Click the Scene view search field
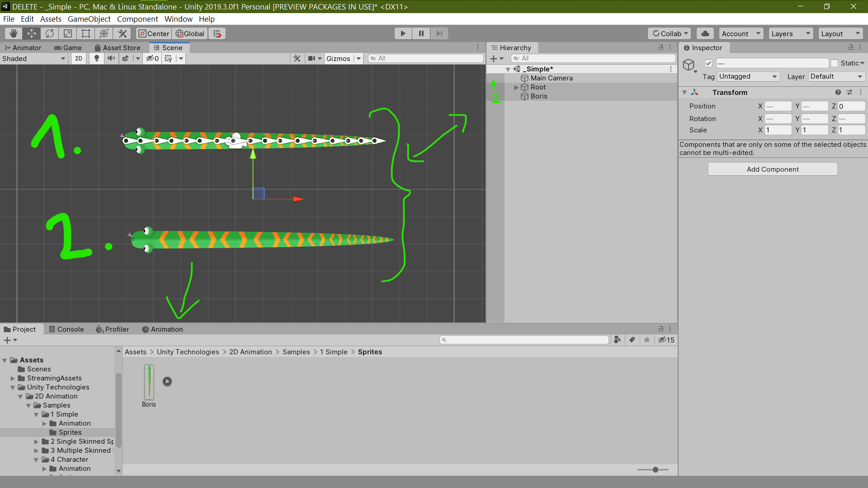Viewport: 868px width, 488px height. pyautogui.click(x=425, y=58)
